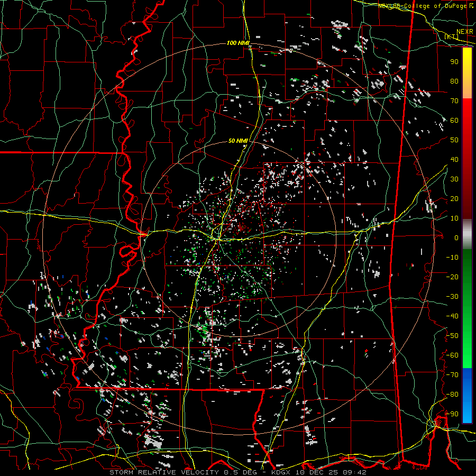Image resolution: width=476 pixels, height=476 pixels.
Task: Click the 20 value on the velocity scale
Action: tap(454, 199)
